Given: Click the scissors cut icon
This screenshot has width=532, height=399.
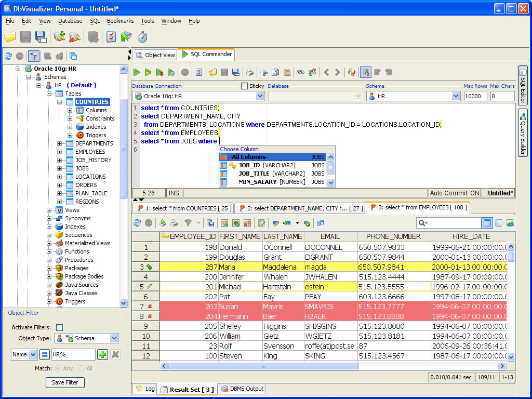Looking at the screenshot, I should [264, 72].
